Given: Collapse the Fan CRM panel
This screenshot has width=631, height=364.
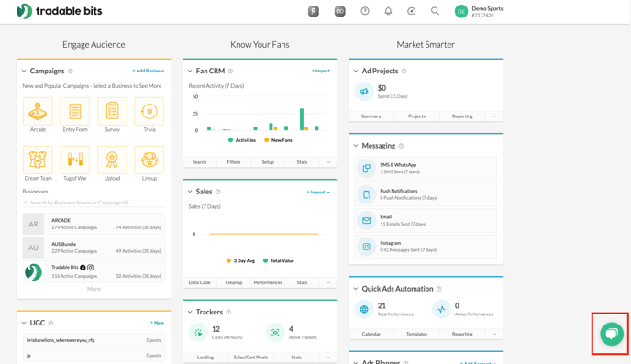Looking at the screenshot, I should pos(190,71).
